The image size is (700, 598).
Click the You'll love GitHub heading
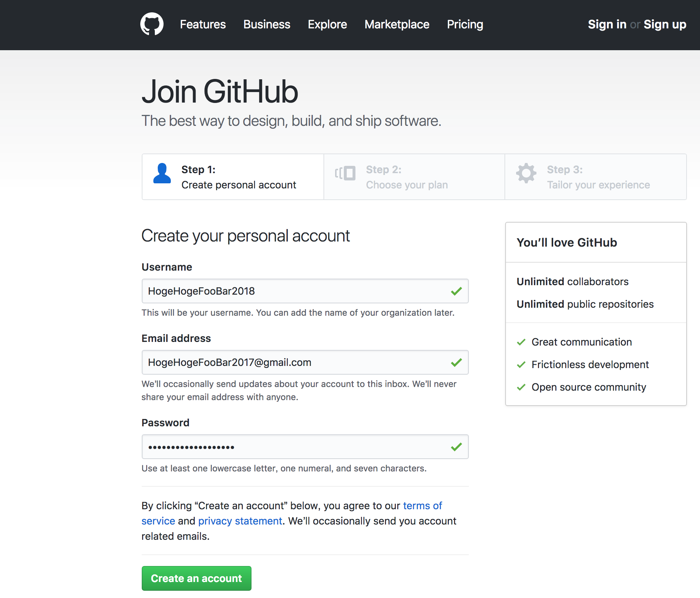coord(567,242)
